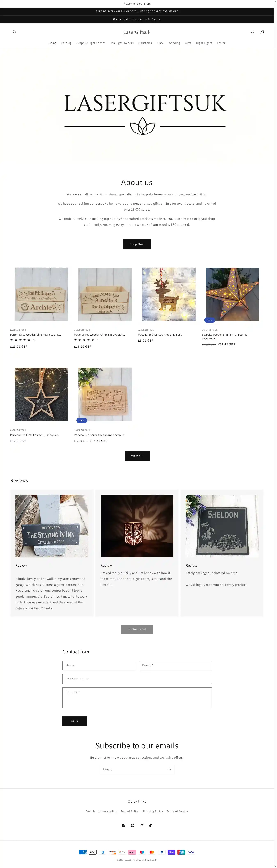277x868 pixels.
Task: Click the View all button
Action: (137, 456)
